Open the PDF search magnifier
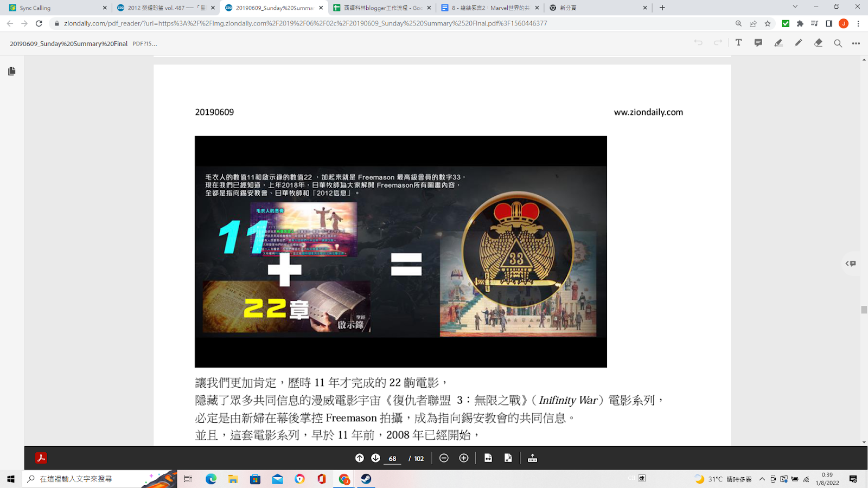Screen dimensions: 868x488 point(838,43)
